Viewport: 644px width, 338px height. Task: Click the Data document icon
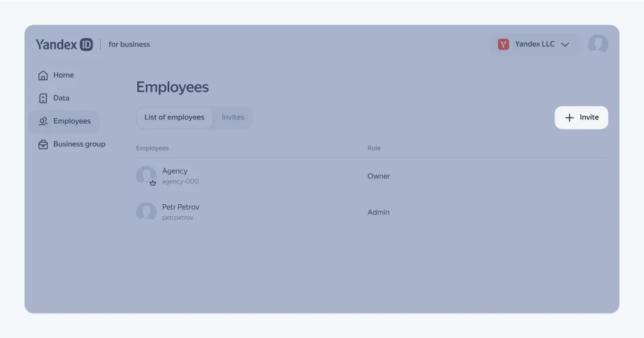[x=43, y=99]
